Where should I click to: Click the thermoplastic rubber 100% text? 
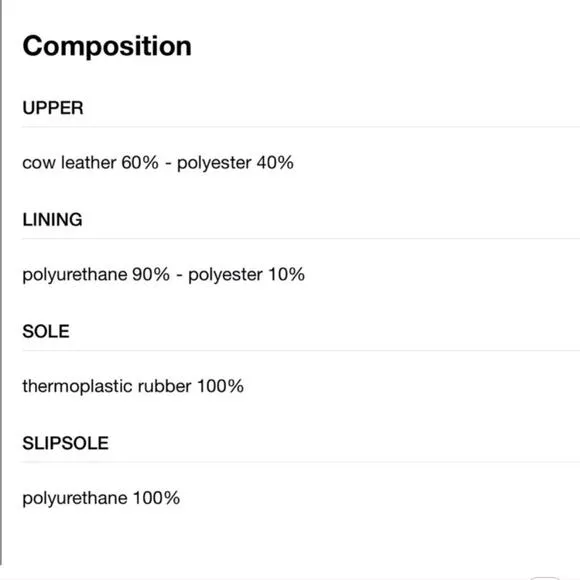point(133,387)
